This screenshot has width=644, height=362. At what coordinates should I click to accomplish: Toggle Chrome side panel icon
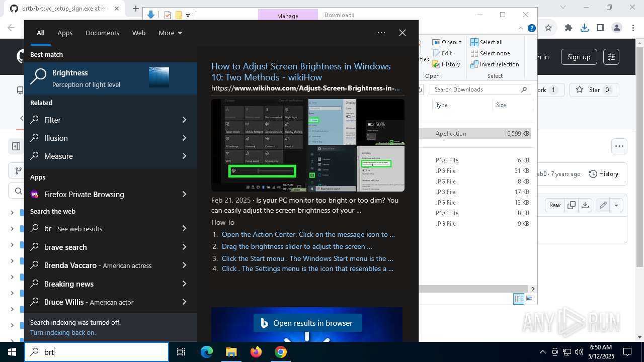[600, 28]
